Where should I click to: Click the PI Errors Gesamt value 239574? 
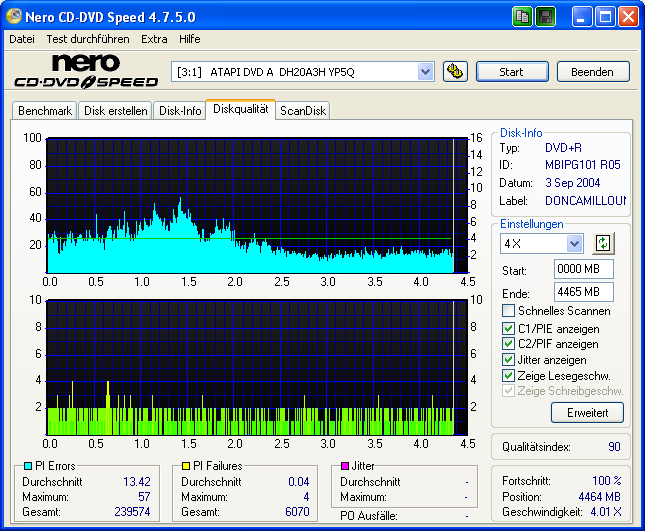pos(132,512)
